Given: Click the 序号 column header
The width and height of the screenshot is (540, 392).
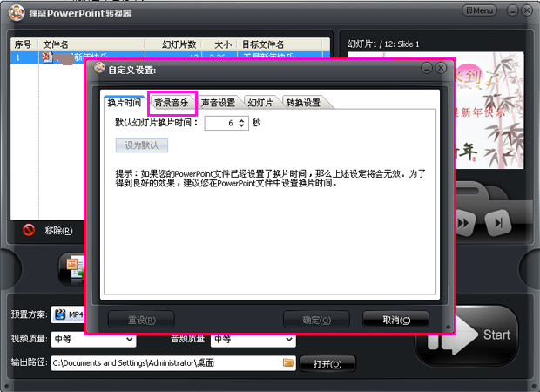Looking at the screenshot, I should tap(24, 44).
